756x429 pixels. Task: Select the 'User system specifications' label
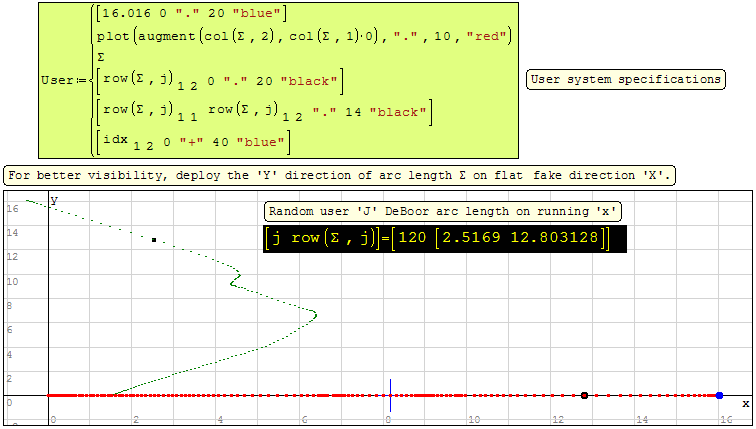click(x=625, y=79)
